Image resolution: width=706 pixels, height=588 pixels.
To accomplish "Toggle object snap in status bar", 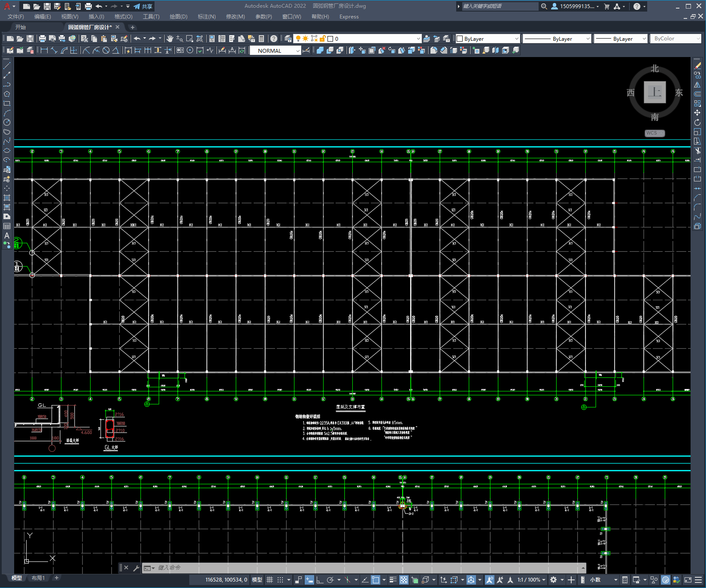I will 376,580.
